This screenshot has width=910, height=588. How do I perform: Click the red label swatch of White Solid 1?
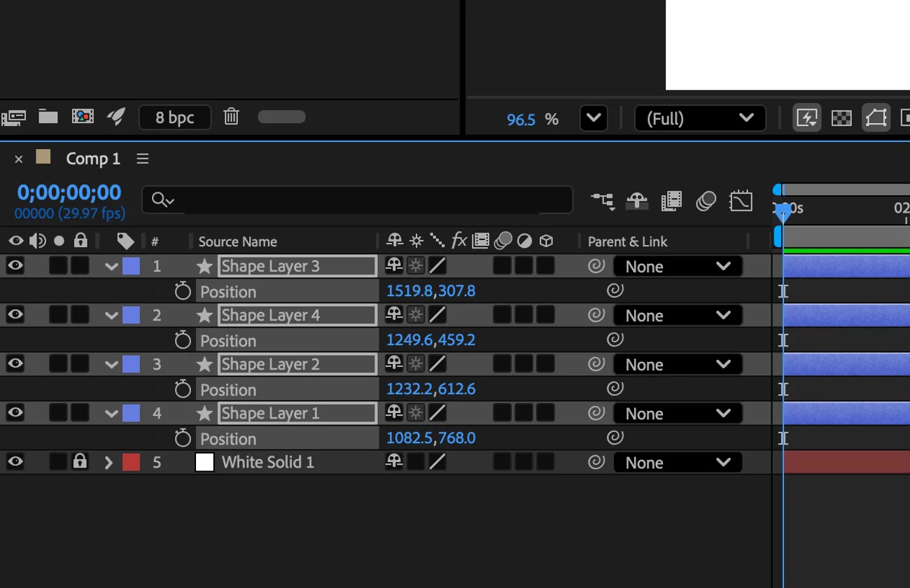(131, 461)
